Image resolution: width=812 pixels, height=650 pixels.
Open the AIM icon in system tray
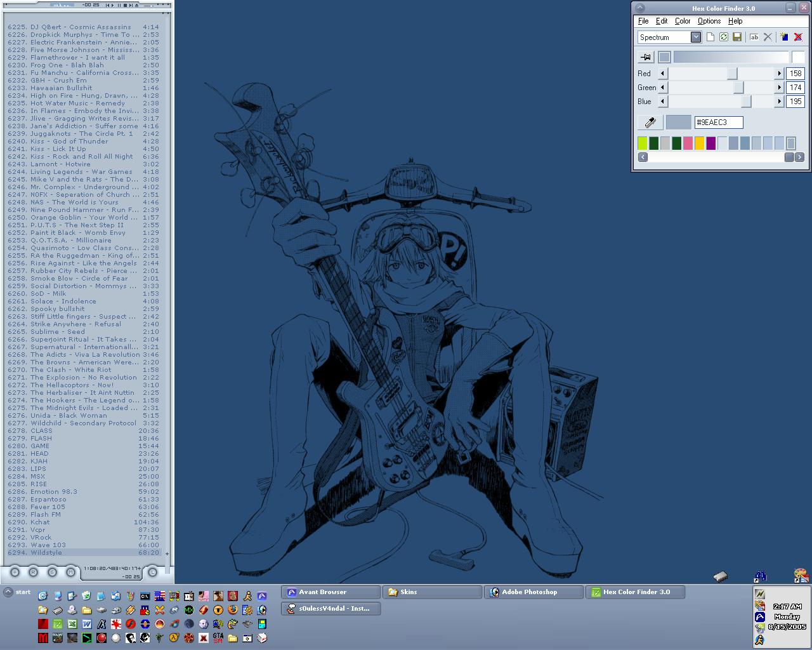click(760, 640)
